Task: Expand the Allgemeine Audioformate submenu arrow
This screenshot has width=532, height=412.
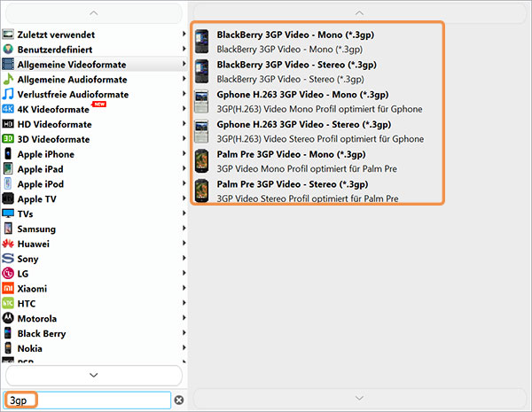Action: click(x=184, y=78)
